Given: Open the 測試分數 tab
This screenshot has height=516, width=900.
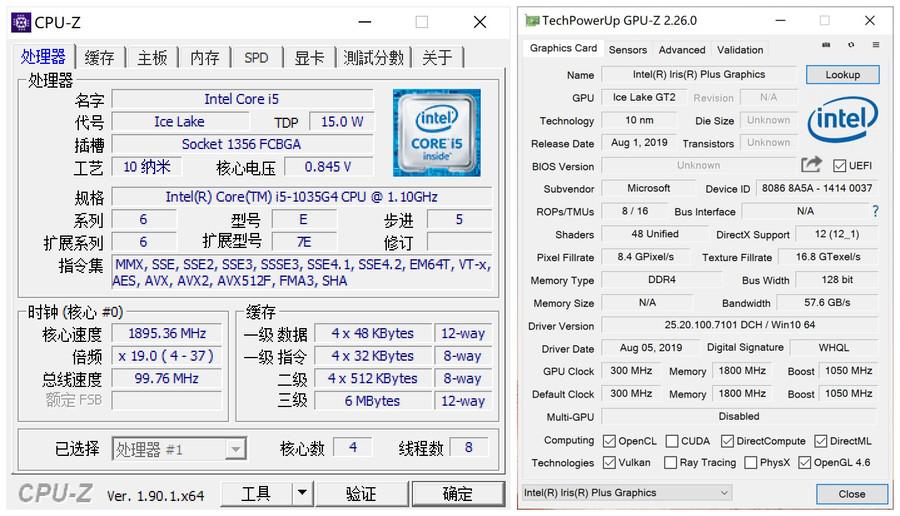Looking at the screenshot, I should click(x=374, y=57).
